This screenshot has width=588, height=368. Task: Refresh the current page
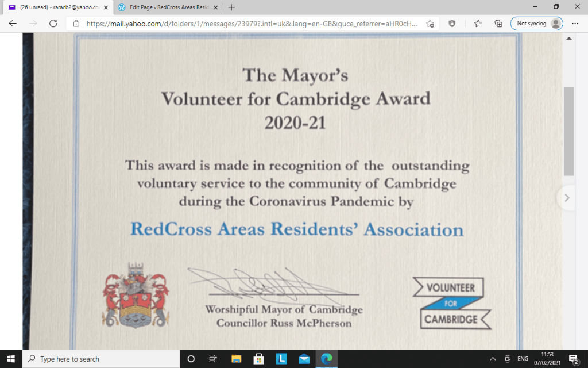click(53, 24)
